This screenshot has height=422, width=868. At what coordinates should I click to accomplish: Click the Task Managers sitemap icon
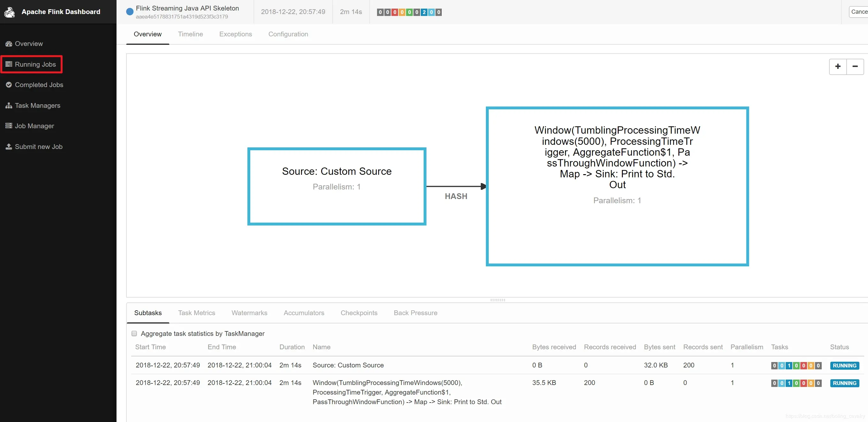(9, 105)
